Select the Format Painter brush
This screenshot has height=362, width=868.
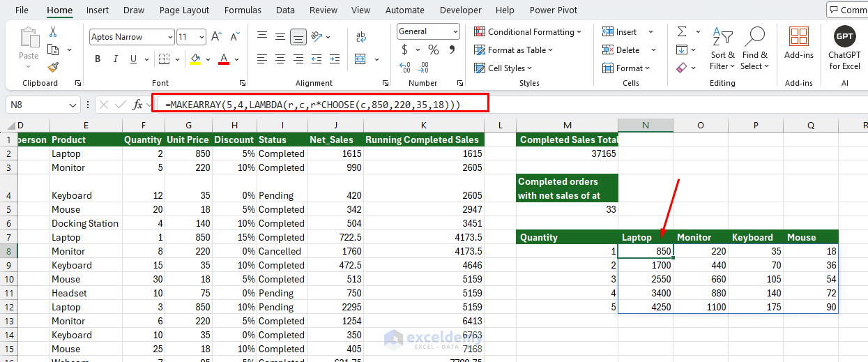click(53, 67)
